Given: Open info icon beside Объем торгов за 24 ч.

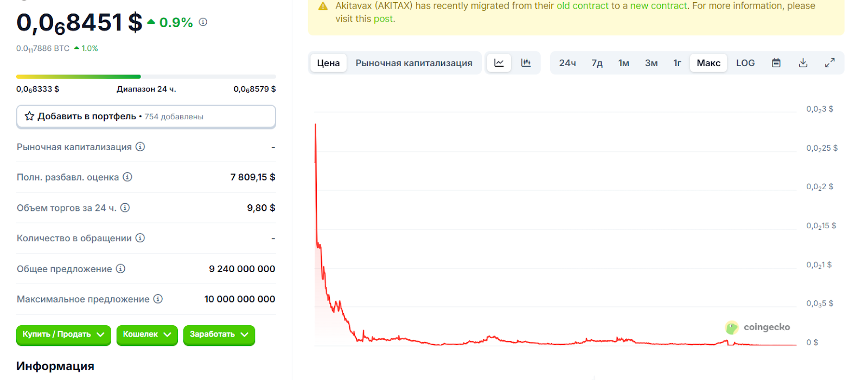Looking at the screenshot, I should point(125,208).
